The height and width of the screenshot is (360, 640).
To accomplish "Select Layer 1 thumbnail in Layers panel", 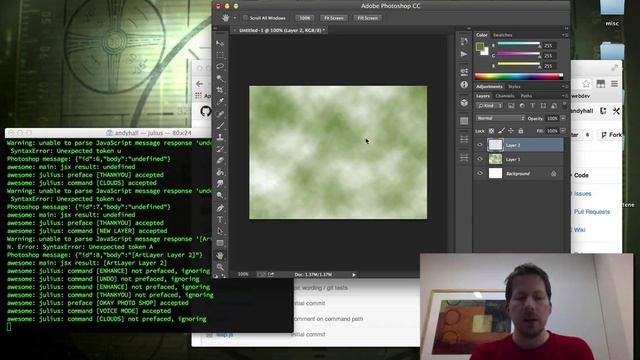I will point(496,159).
